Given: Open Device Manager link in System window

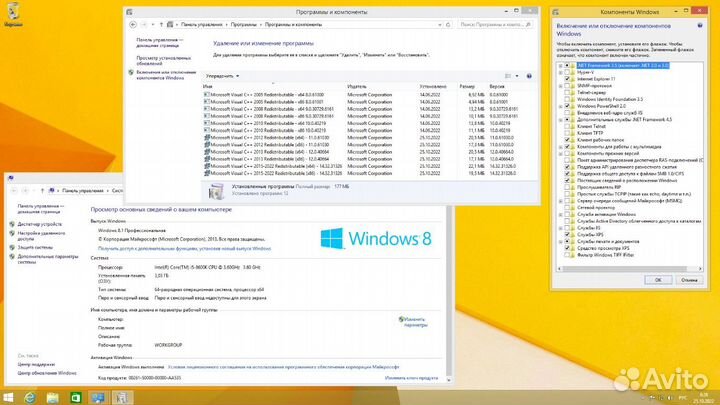Looking at the screenshot, I should [39, 224].
